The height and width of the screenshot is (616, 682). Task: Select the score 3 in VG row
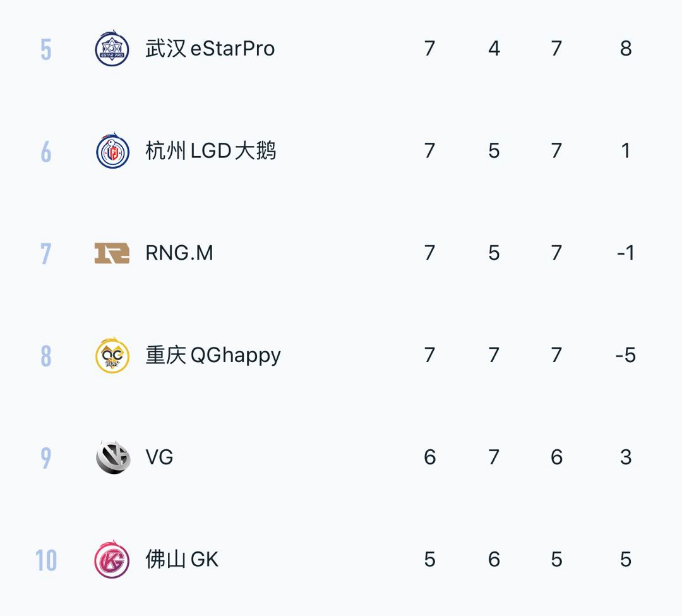(625, 457)
